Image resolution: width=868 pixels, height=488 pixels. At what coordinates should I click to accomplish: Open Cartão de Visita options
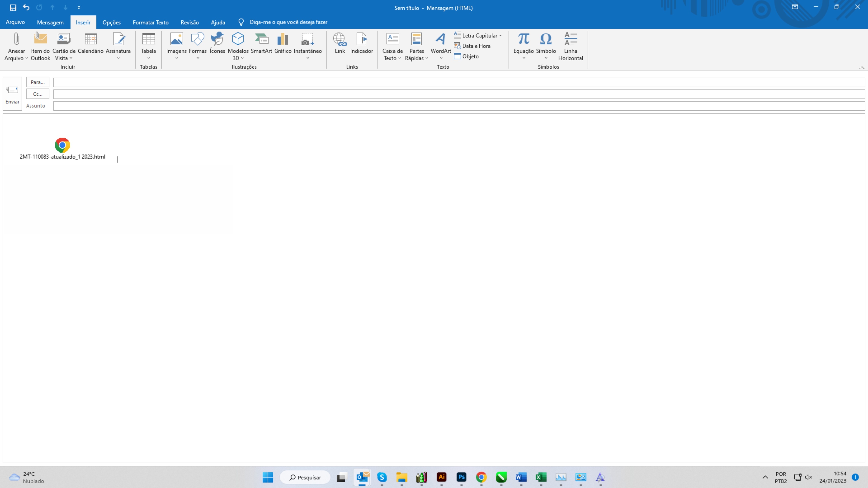[64, 47]
